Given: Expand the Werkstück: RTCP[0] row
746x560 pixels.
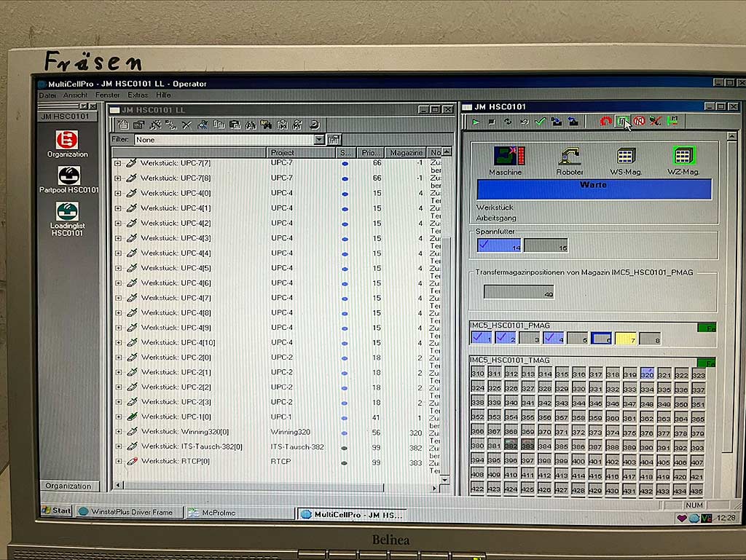Looking at the screenshot, I should pos(119,461).
